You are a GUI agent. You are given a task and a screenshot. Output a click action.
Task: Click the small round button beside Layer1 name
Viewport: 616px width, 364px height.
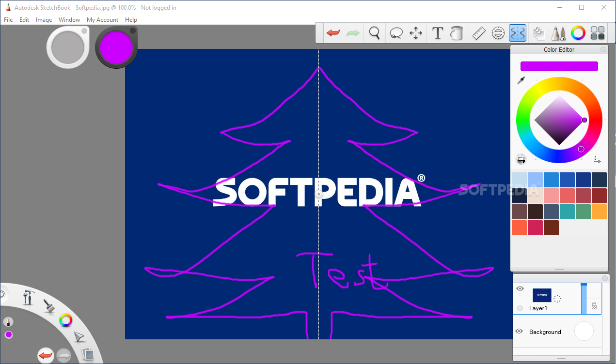520,308
